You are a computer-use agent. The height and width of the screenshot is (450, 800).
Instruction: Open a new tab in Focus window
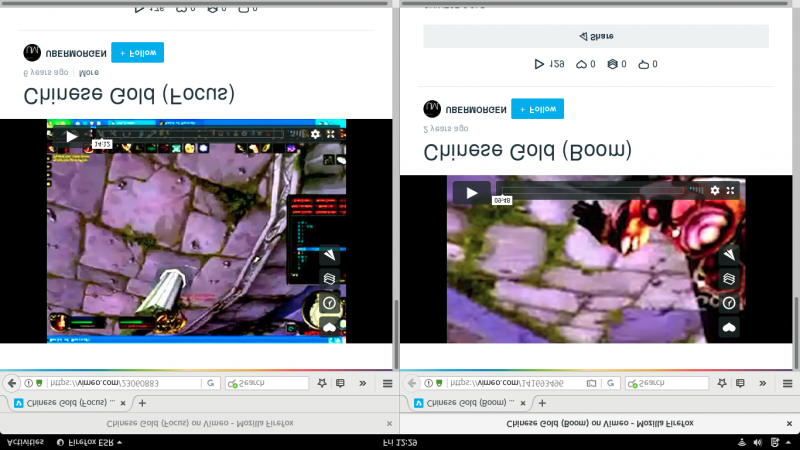click(142, 403)
